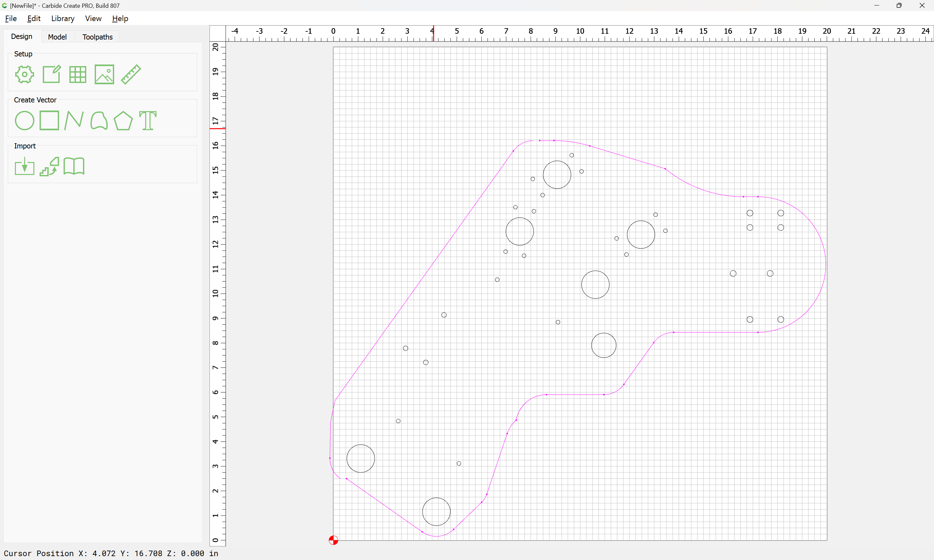Image resolution: width=934 pixels, height=560 pixels.
Task: Open the Edit menu
Action: pyautogui.click(x=34, y=18)
